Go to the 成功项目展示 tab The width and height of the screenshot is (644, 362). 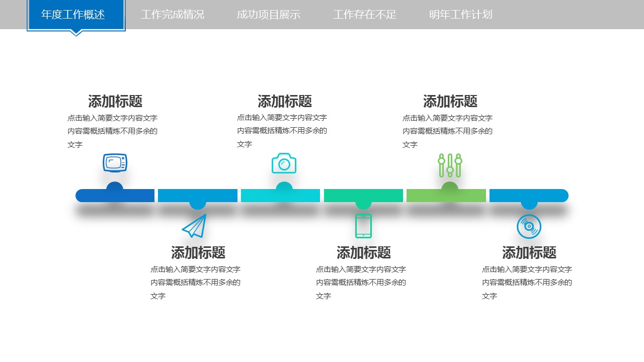268,15
